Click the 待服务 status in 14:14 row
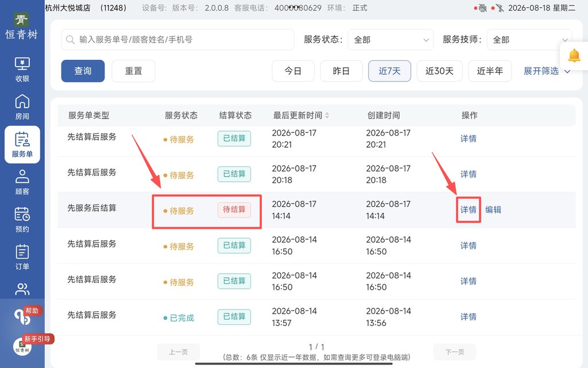The width and height of the screenshot is (588, 368). (x=179, y=211)
